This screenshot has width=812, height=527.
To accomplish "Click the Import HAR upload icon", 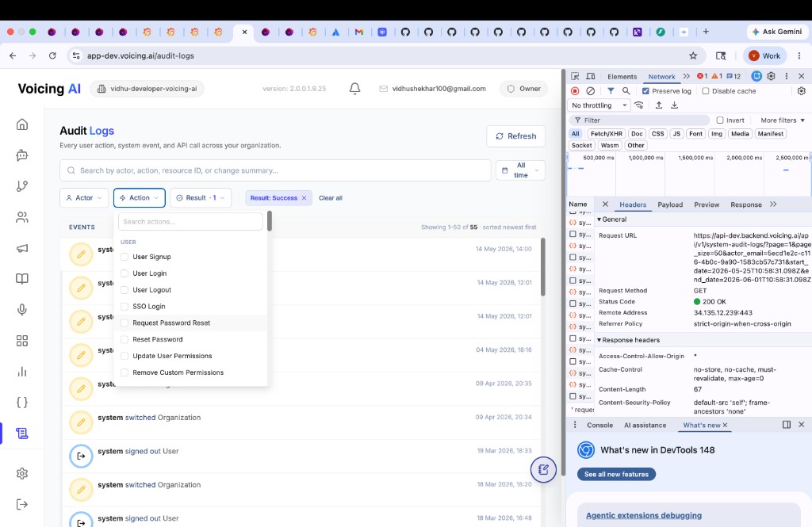I will [x=659, y=105].
